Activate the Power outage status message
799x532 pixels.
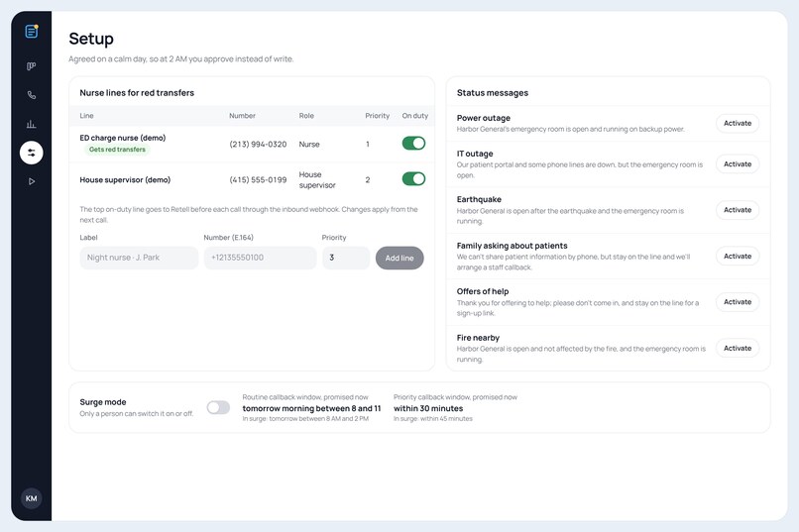click(738, 123)
